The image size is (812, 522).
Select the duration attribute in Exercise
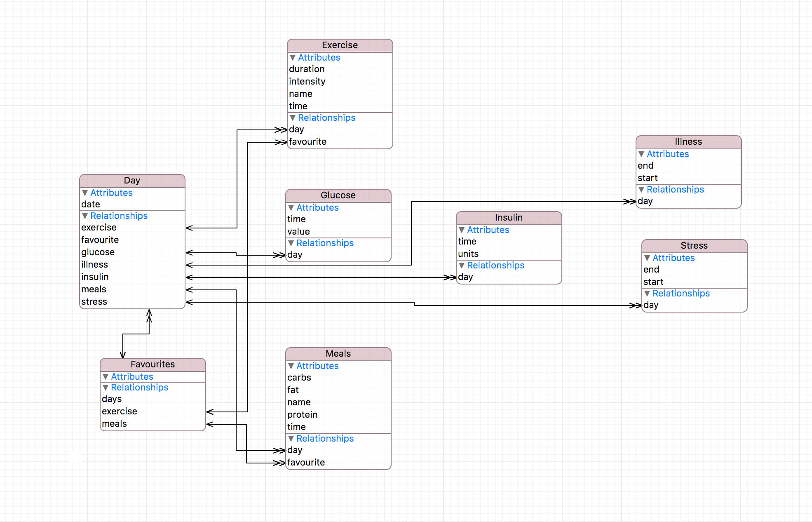307,69
